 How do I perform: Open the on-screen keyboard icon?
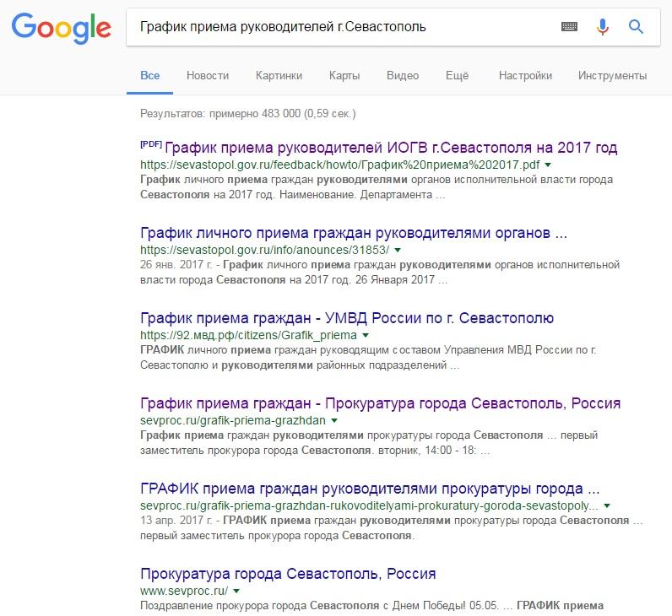point(569,27)
